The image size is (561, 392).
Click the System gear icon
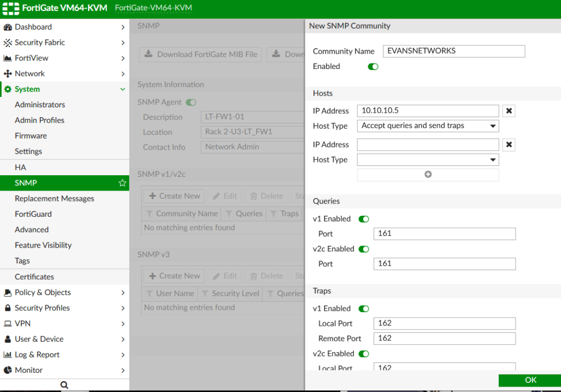tap(8, 89)
